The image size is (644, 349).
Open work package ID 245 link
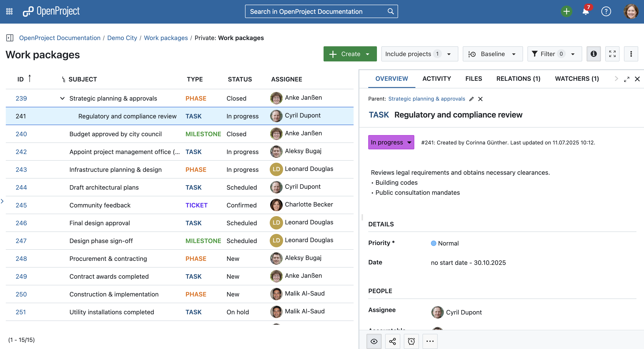pos(21,205)
